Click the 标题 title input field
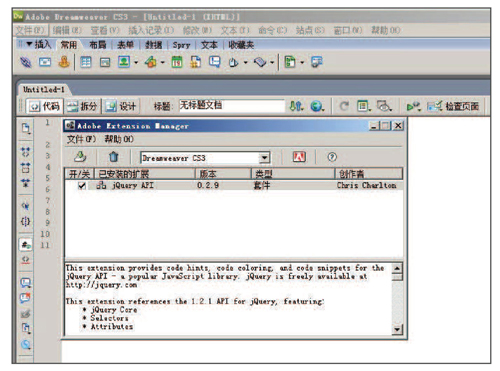This screenshot has width=500, height=371. [x=232, y=106]
